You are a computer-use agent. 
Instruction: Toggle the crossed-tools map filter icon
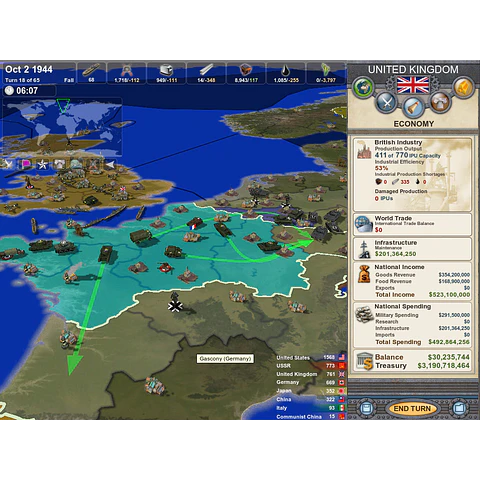[93, 164]
